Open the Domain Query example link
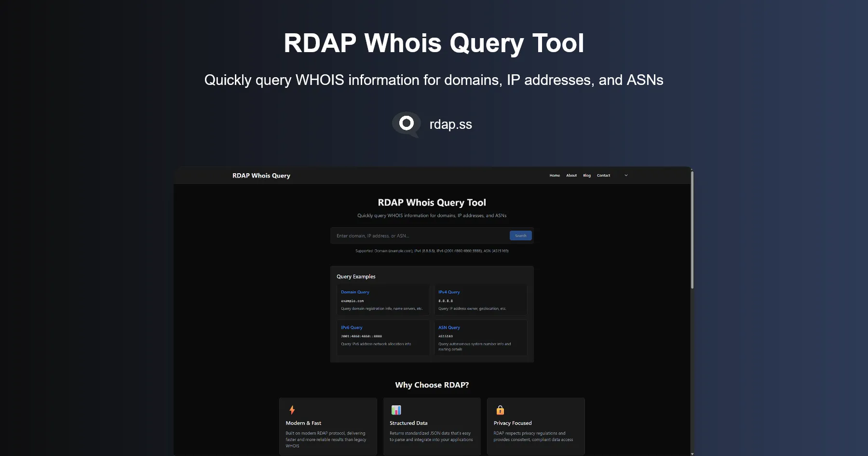868x456 pixels. 355,292
